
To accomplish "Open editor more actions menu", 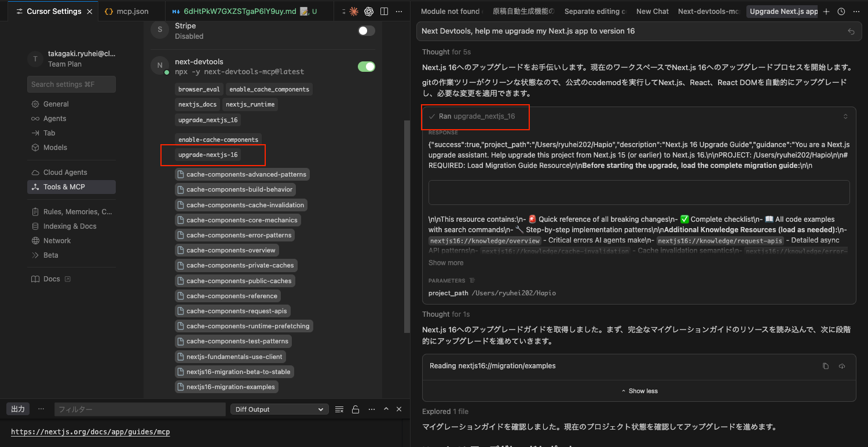I will 398,12.
